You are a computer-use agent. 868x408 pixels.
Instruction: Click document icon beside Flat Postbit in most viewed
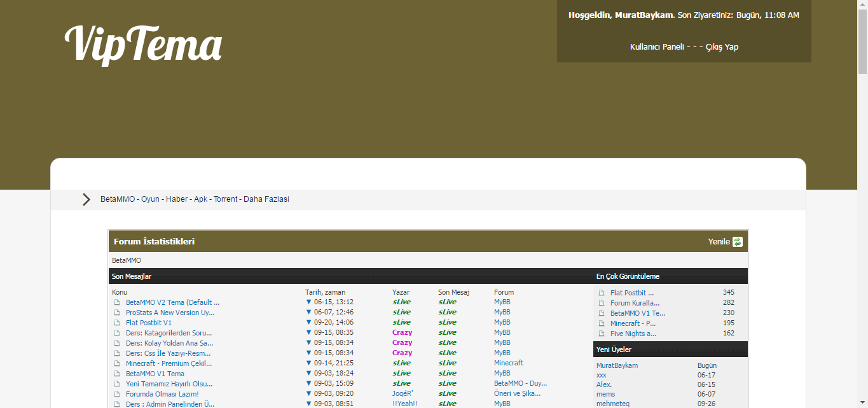[x=602, y=293]
